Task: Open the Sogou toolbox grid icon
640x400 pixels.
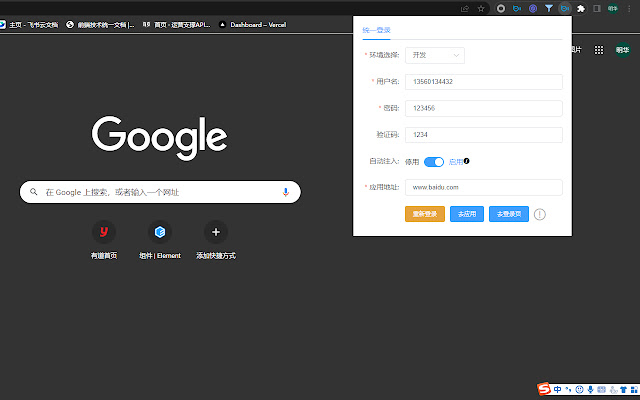Action: (x=634, y=389)
